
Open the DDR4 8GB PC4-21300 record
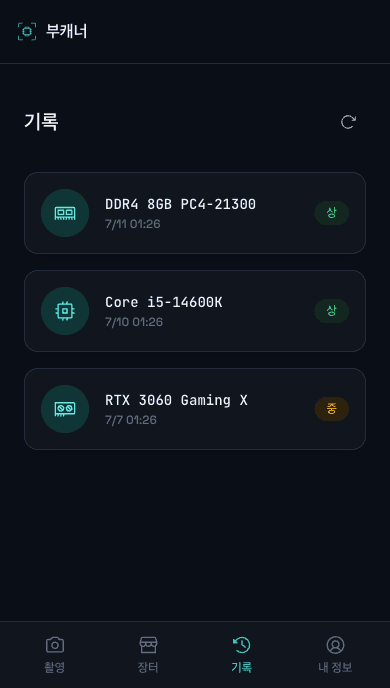(195, 213)
